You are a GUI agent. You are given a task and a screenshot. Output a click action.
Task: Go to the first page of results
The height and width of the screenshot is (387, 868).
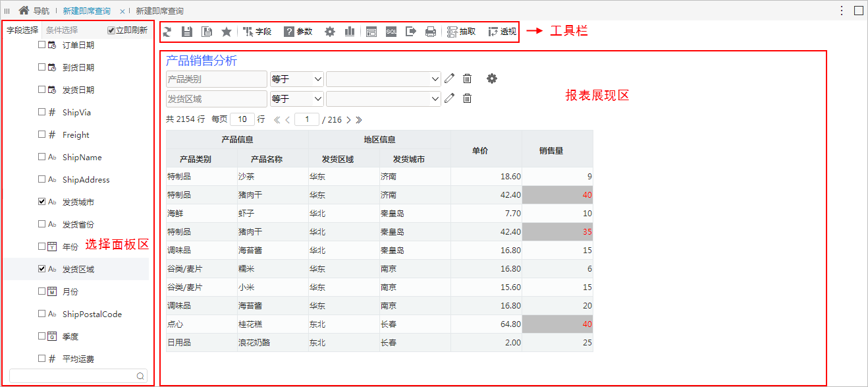(277, 120)
